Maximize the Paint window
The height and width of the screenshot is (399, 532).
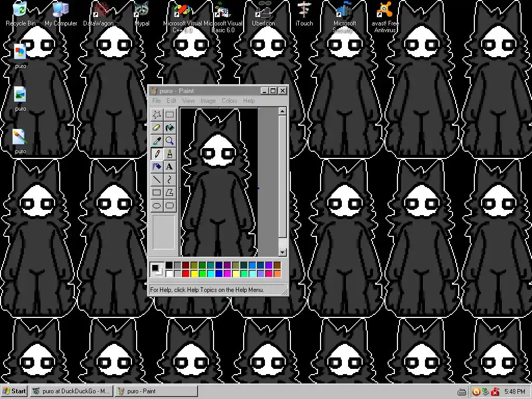pyautogui.click(x=273, y=91)
